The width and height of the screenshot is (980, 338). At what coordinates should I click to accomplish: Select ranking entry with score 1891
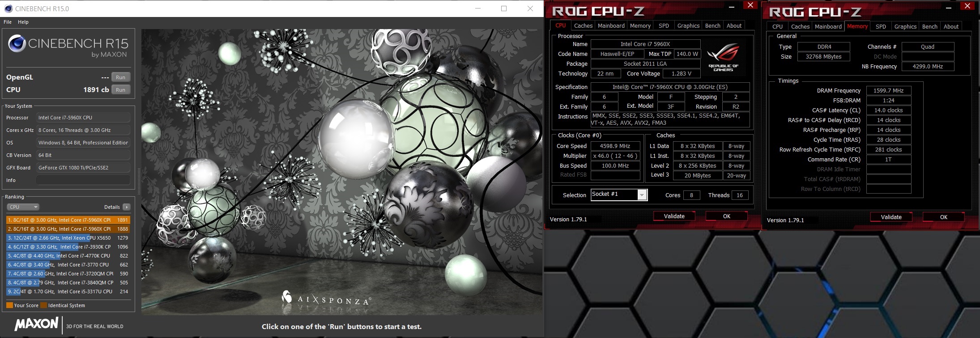[x=68, y=220]
